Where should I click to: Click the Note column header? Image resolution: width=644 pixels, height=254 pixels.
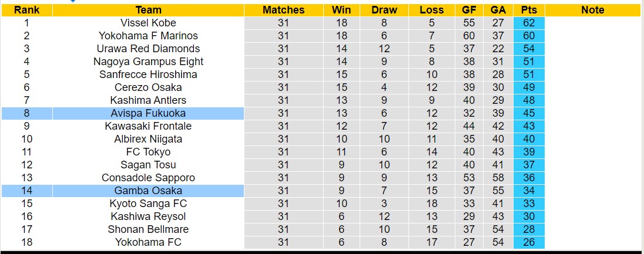(592, 10)
